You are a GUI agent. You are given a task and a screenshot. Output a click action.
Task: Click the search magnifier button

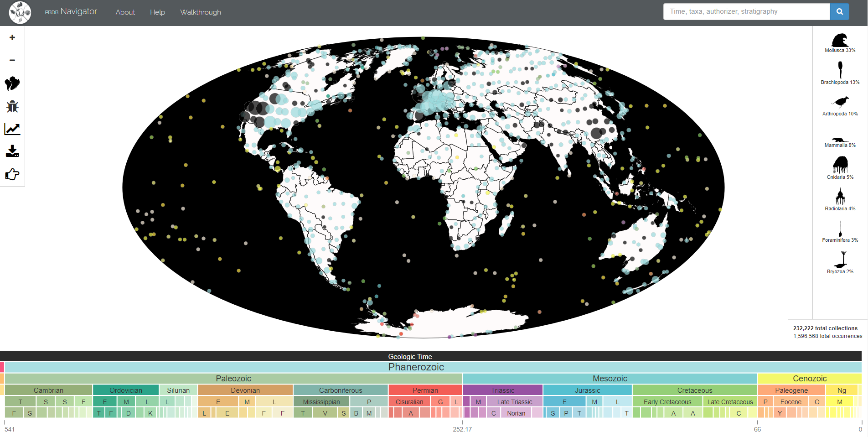(x=839, y=12)
